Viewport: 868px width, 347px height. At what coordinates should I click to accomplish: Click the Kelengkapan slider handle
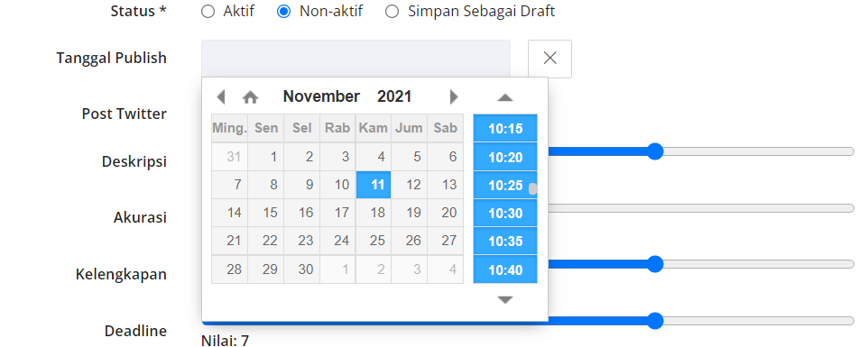coord(655,264)
